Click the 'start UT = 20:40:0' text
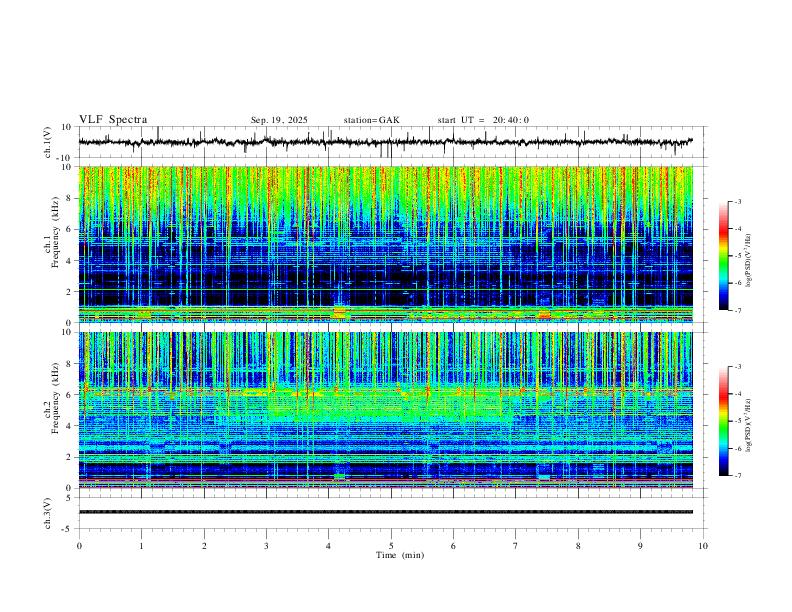The image size is (792, 612). tap(483, 120)
